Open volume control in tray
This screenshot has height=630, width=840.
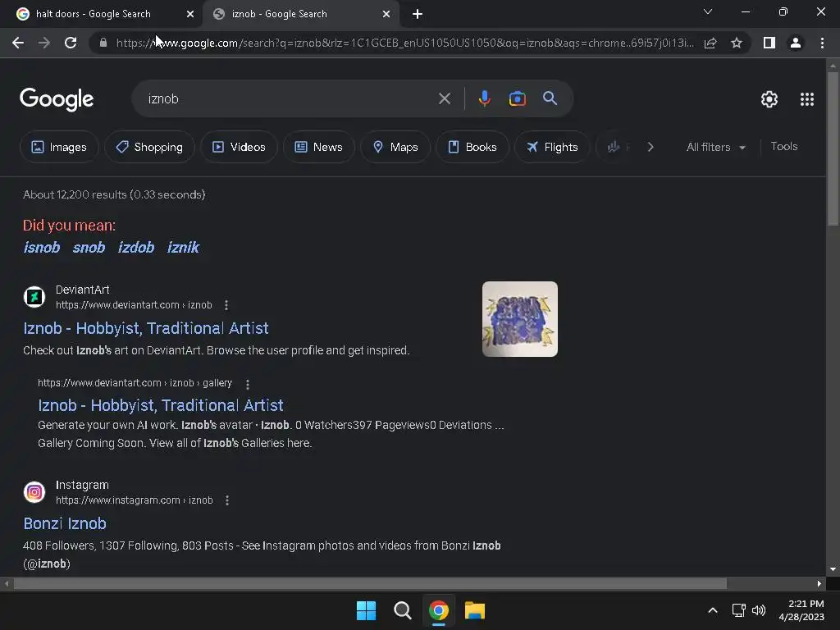759,610
